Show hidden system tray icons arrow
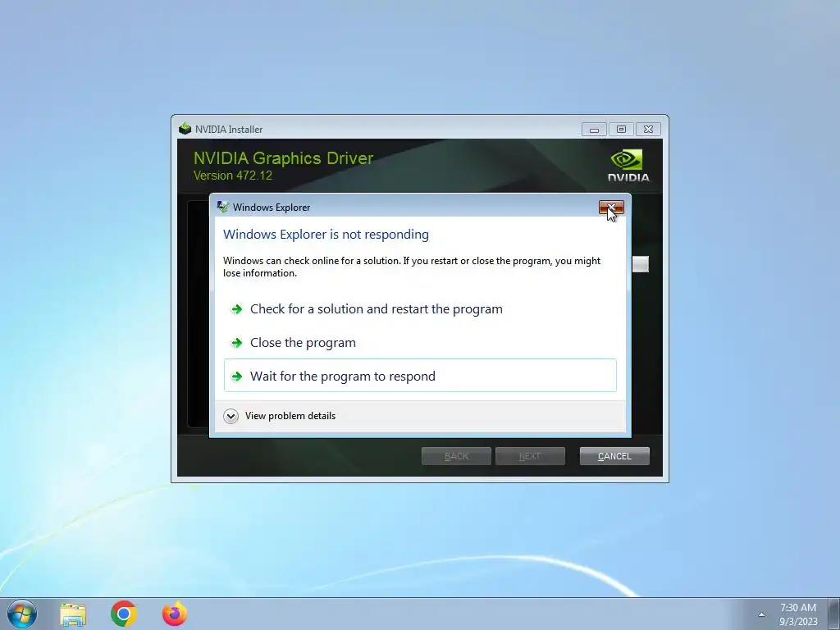 (761, 614)
